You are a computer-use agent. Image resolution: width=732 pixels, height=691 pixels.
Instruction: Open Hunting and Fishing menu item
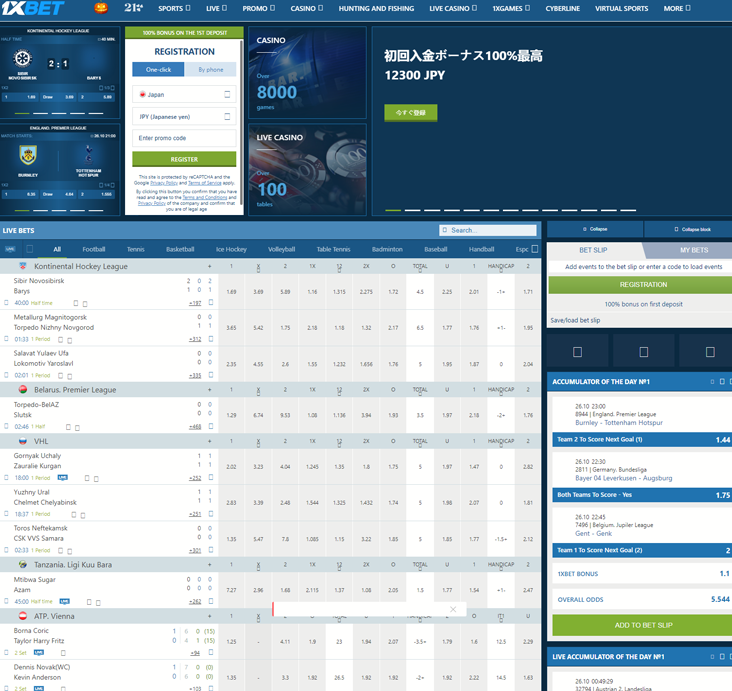376,8
